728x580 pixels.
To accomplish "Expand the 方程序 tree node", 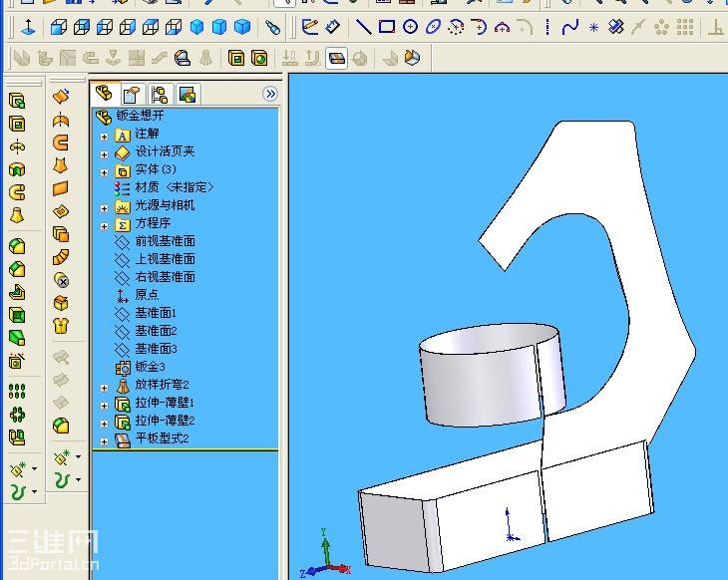I will pyautogui.click(x=104, y=226).
